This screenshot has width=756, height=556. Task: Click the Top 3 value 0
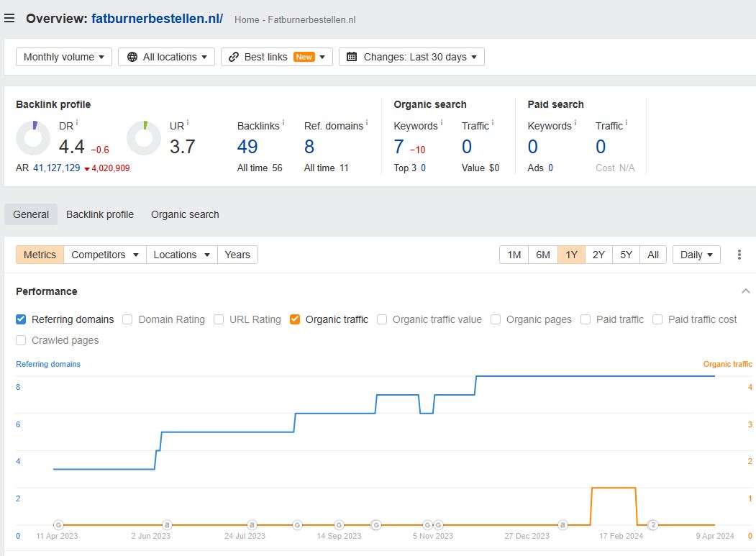click(x=424, y=168)
